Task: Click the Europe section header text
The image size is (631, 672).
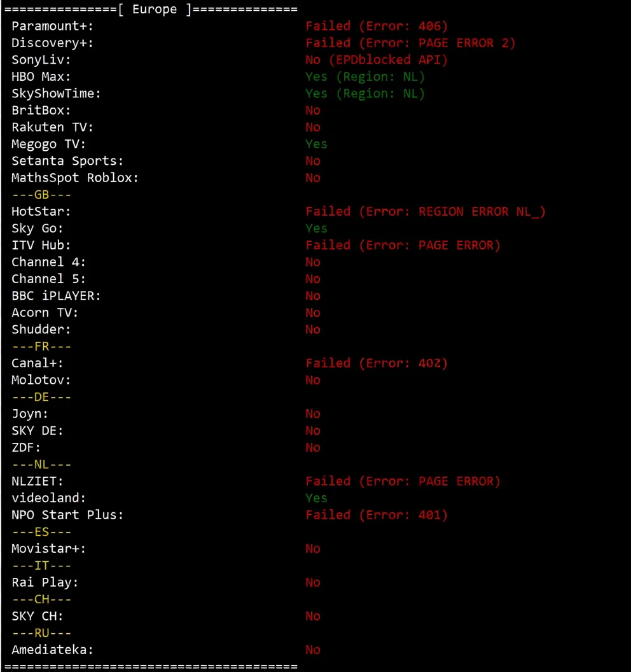Action: [x=155, y=10]
